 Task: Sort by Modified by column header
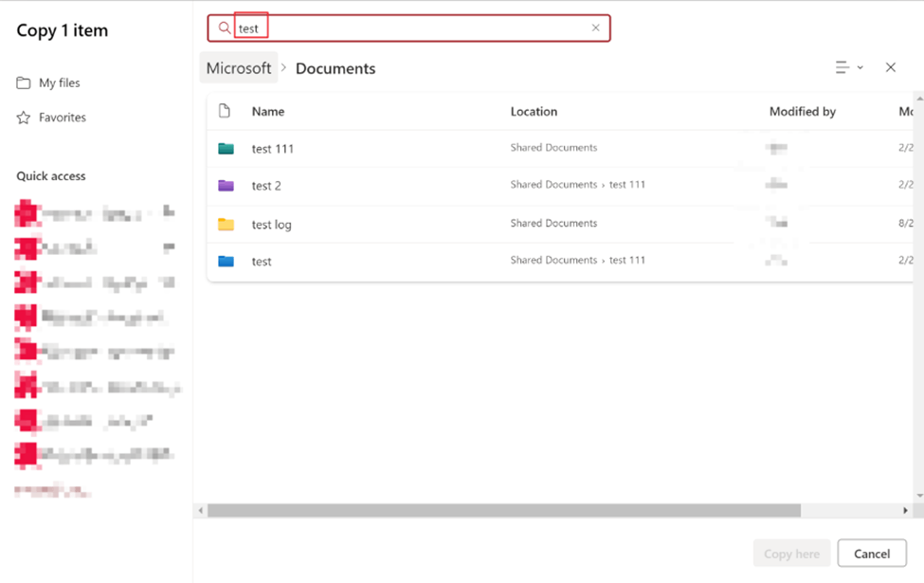tap(803, 112)
